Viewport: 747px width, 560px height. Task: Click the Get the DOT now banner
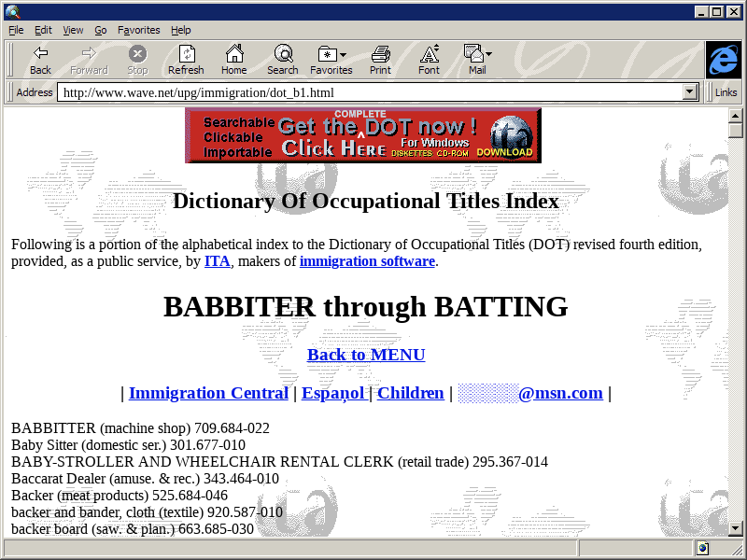click(x=363, y=135)
